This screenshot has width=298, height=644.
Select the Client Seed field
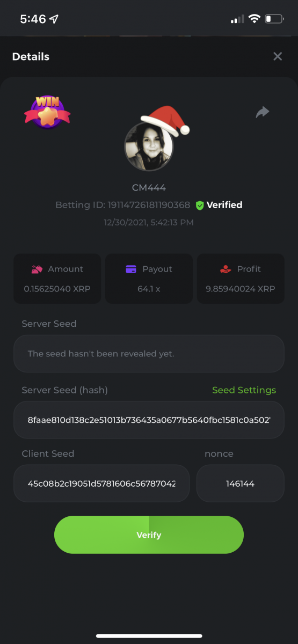coord(101,483)
